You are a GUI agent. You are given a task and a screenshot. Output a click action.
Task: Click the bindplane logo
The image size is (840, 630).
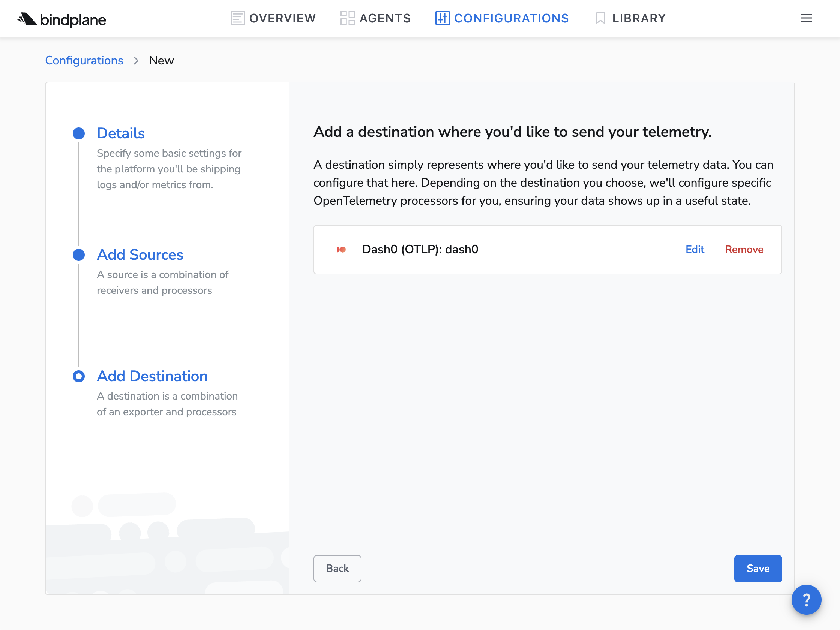[61, 19]
